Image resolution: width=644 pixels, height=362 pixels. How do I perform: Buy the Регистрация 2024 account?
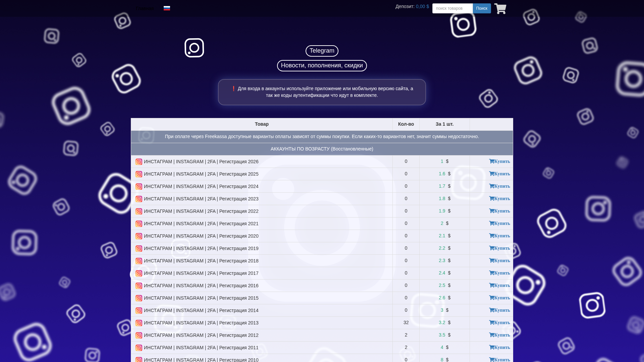499,186
